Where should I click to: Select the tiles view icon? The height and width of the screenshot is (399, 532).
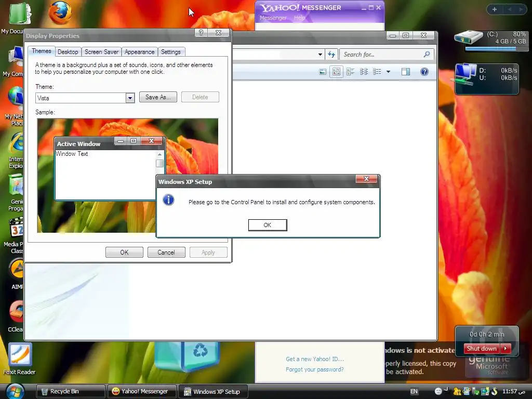351,72
